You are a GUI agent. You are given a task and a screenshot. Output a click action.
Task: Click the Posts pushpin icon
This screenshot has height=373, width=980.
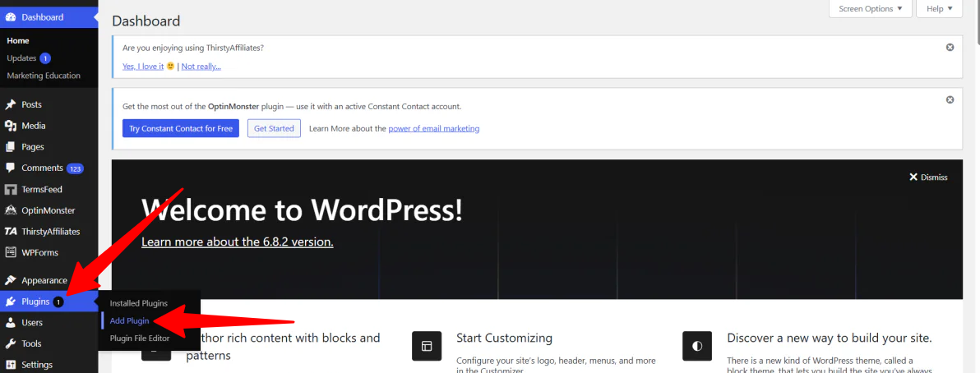11,104
